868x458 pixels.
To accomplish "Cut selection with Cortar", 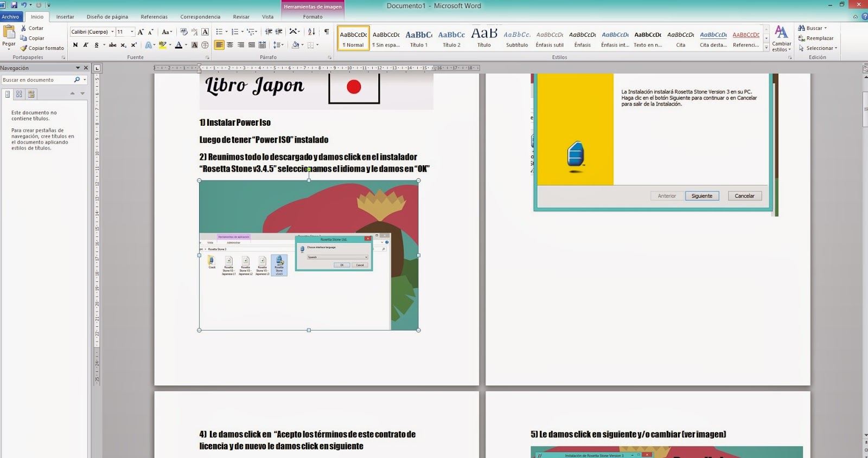I will pos(31,28).
